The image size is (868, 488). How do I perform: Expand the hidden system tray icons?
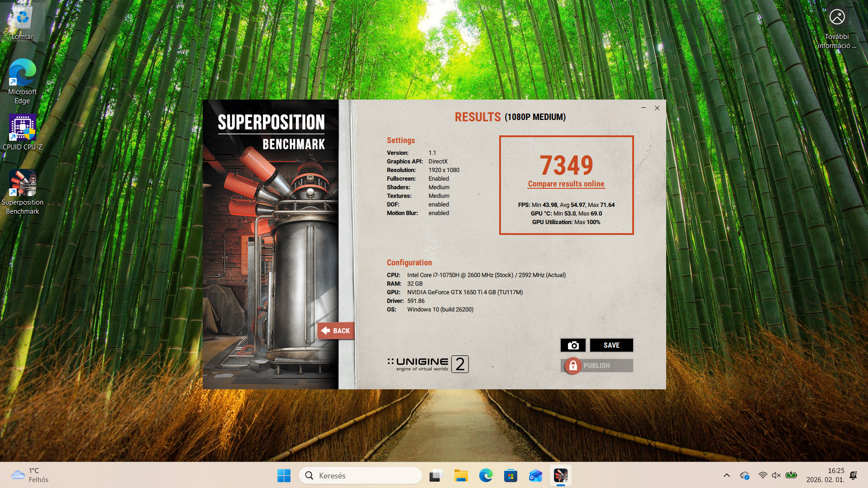pos(726,475)
